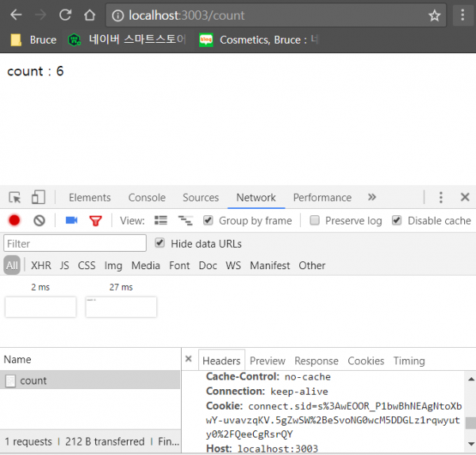Screen dimensions: 476x455
Task: Activate the inspect element picker icon
Action: 15,198
